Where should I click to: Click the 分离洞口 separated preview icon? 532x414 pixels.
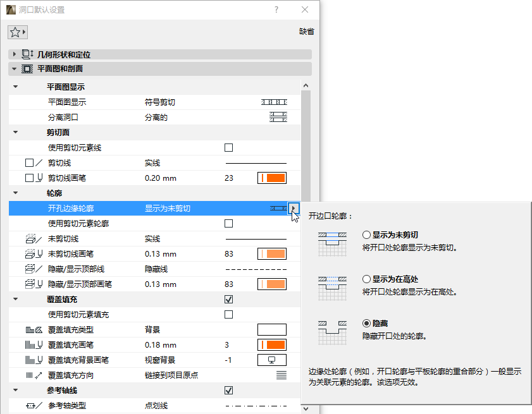278,117
